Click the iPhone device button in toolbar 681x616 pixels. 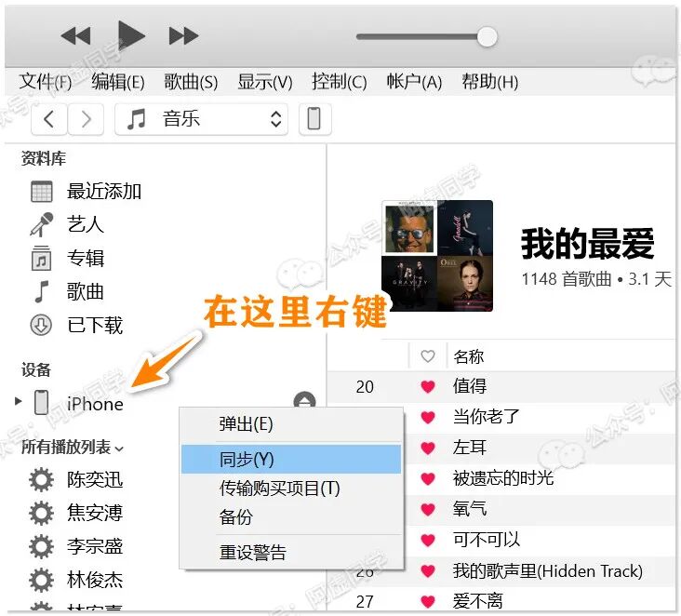pyautogui.click(x=314, y=119)
